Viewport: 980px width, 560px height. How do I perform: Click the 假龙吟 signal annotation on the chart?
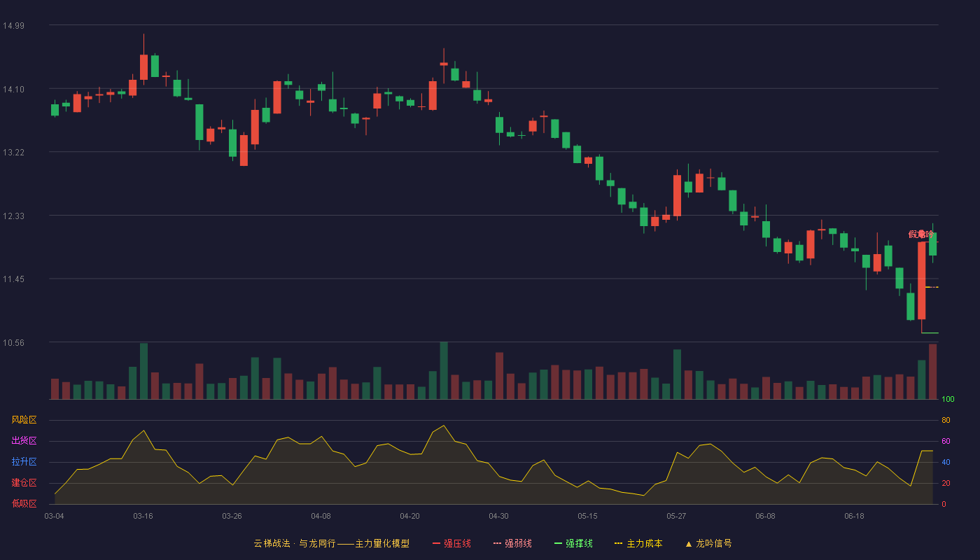pos(920,234)
